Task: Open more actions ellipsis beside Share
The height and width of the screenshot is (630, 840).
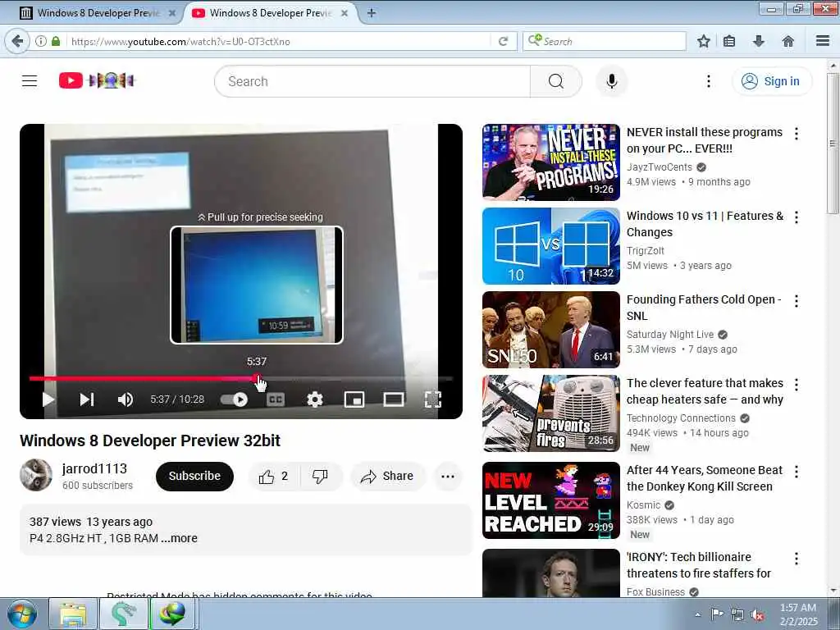Action: 448,477
